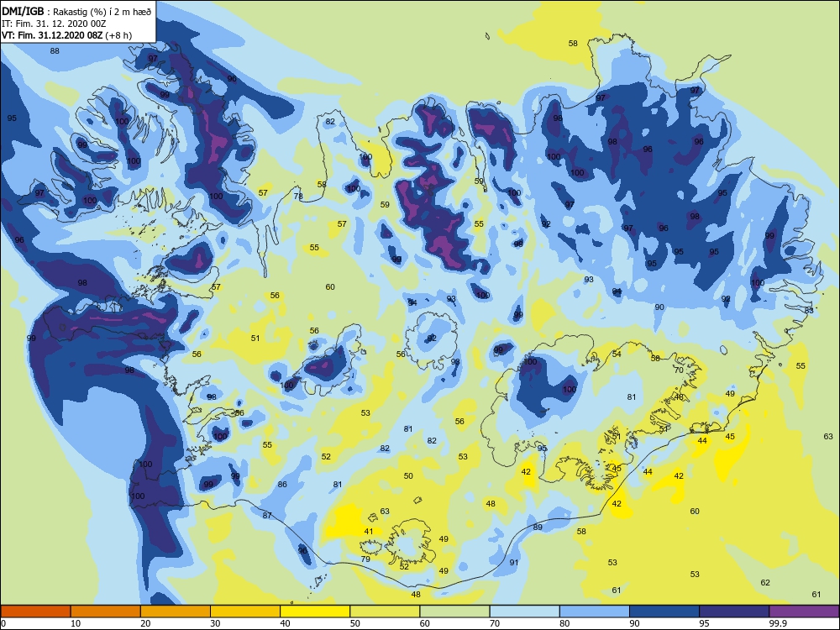Click the legend tick label 10
This screenshot has width=840, height=630.
76,623
